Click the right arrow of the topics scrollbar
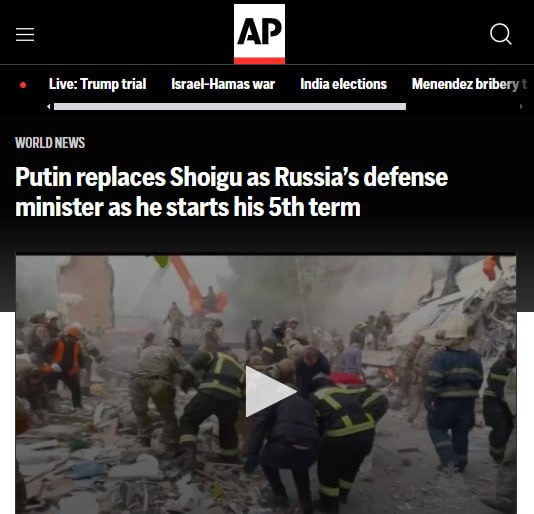The width and height of the screenshot is (534, 514). pos(521,107)
